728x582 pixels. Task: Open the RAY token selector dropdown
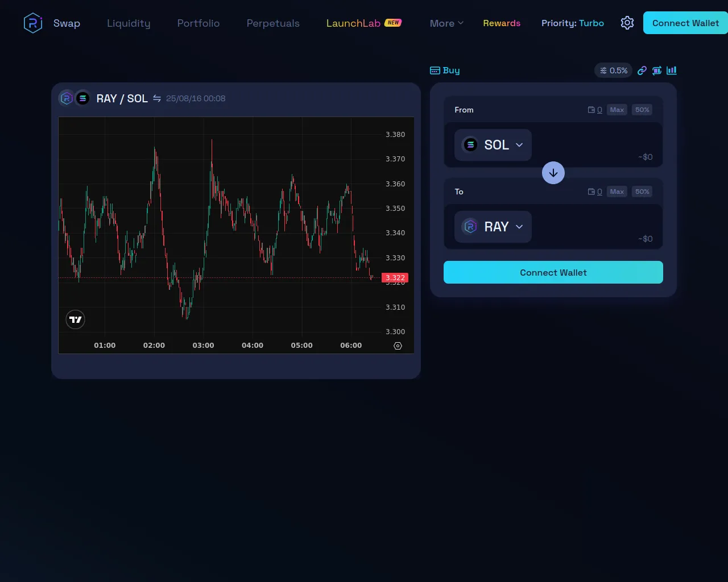(x=493, y=227)
